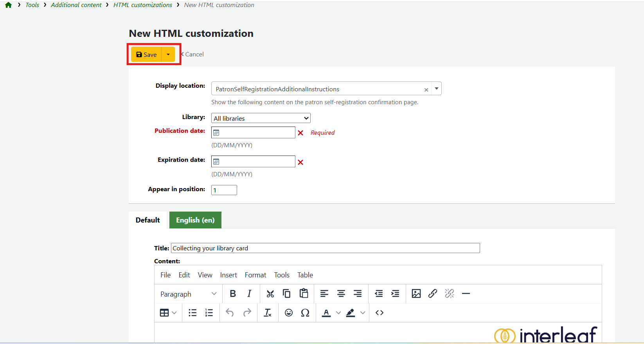
Task: Click the Cancel link
Action: pyautogui.click(x=194, y=54)
